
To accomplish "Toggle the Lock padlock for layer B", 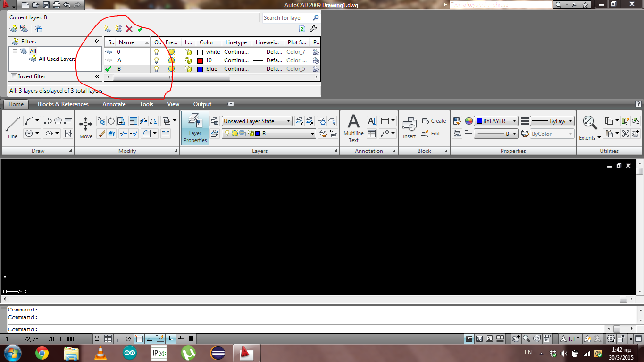I will 188,69.
